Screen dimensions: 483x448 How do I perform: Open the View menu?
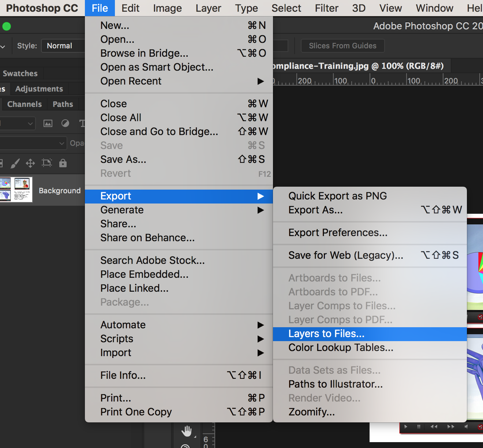tap(390, 8)
